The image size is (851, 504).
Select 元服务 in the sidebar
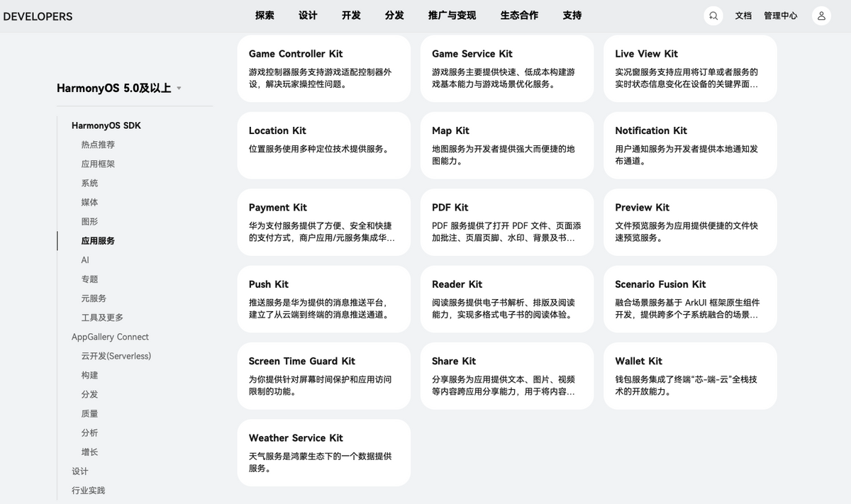point(94,298)
